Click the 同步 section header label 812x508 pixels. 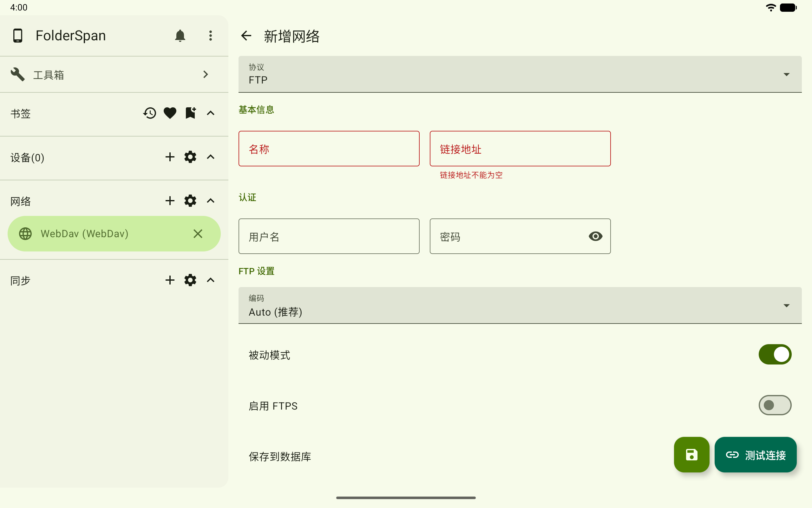pos(21,281)
